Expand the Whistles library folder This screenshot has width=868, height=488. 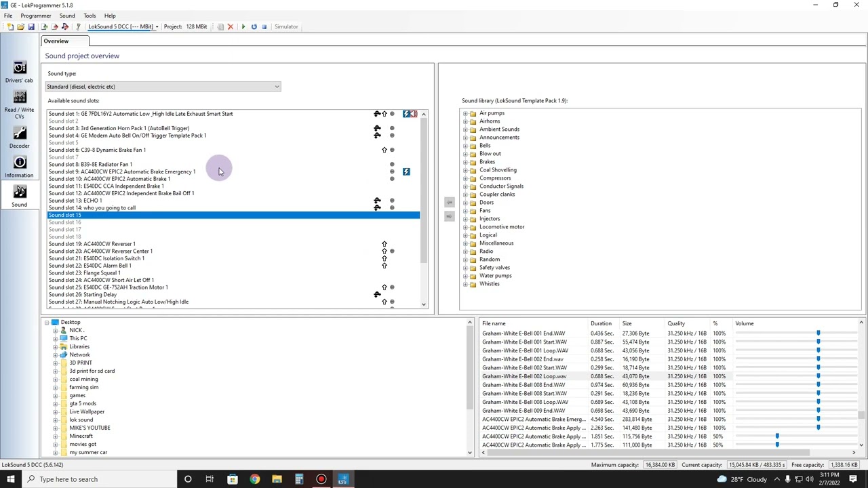[x=465, y=284]
